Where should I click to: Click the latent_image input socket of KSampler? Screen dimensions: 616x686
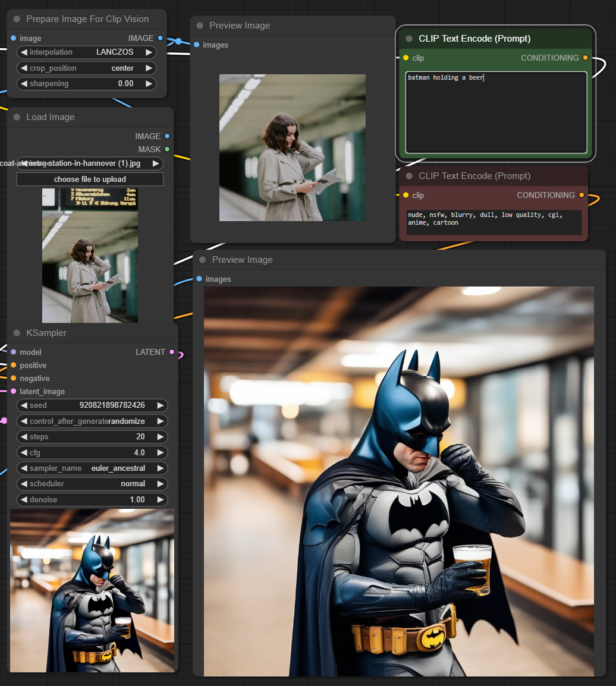coord(14,391)
